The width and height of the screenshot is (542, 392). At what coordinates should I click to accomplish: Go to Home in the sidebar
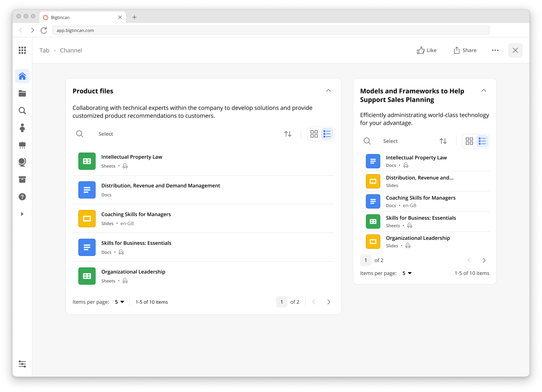point(22,76)
